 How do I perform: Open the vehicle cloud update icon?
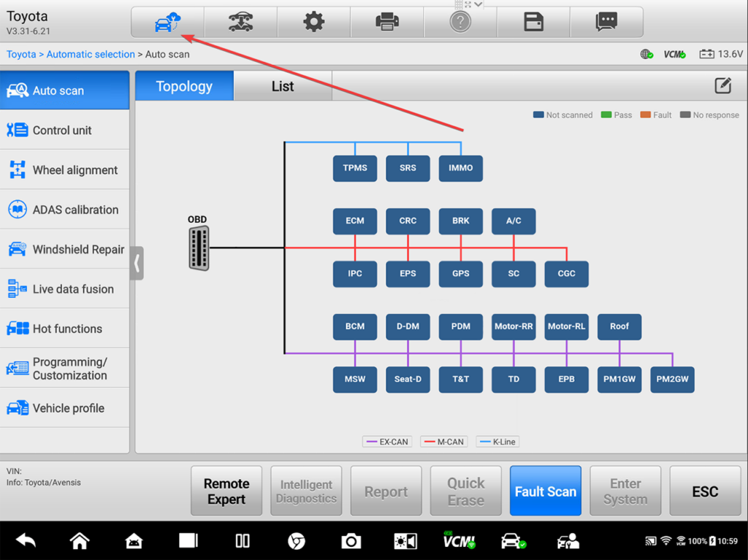click(x=167, y=22)
